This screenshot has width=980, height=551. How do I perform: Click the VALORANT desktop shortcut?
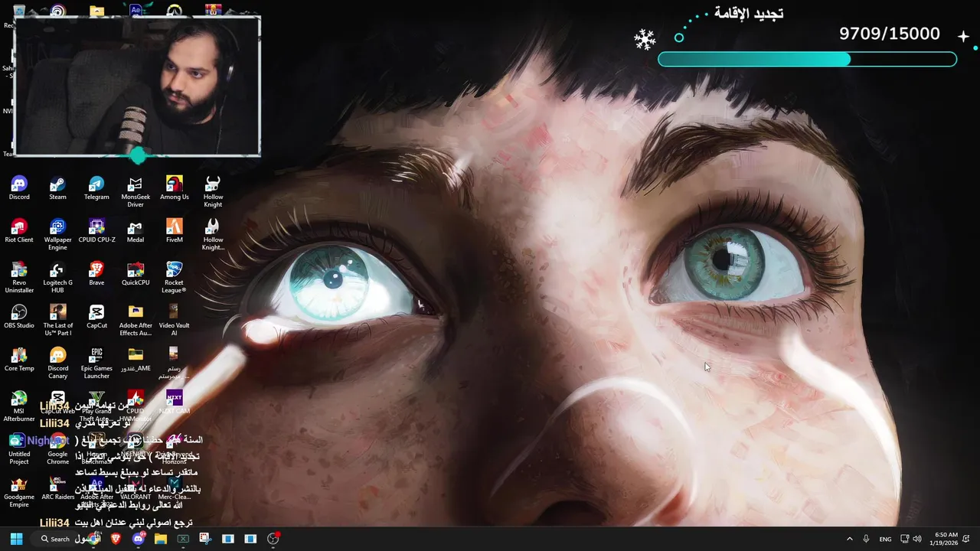pos(136,488)
